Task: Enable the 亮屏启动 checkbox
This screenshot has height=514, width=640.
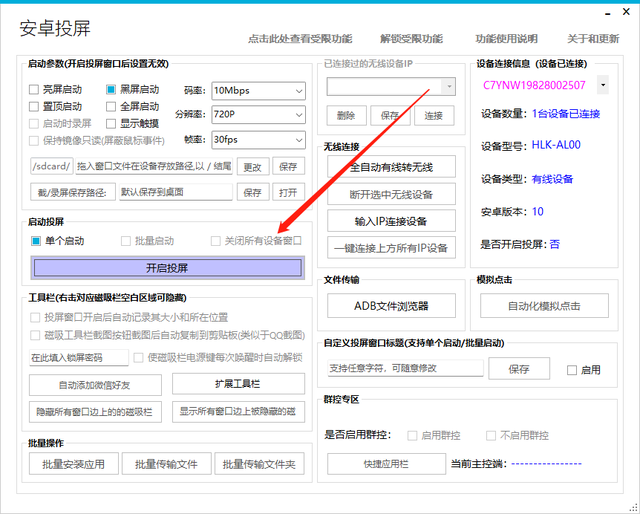Action: (34, 89)
